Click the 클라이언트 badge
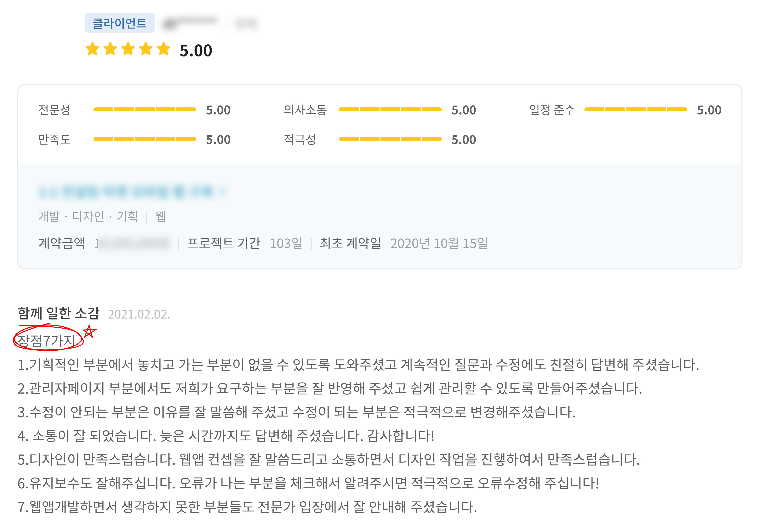 (x=119, y=23)
